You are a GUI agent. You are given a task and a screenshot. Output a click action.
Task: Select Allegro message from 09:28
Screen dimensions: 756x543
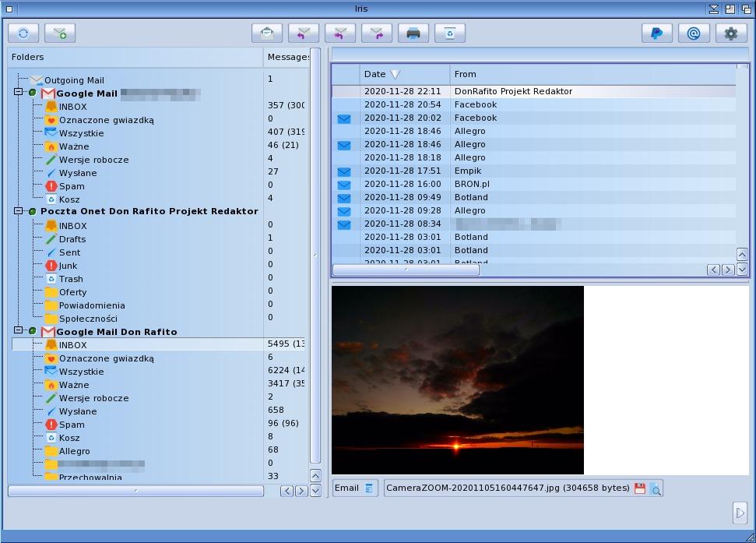[x=534, y=211]
